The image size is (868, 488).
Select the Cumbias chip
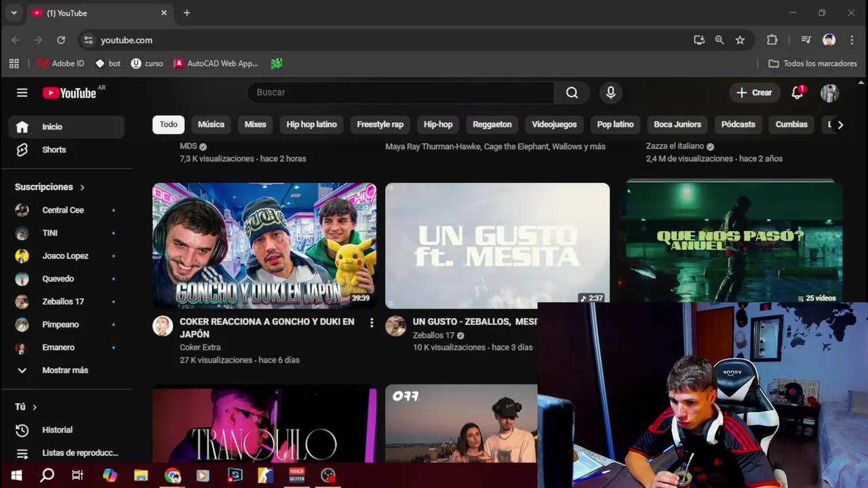click(x=791, y=125)
